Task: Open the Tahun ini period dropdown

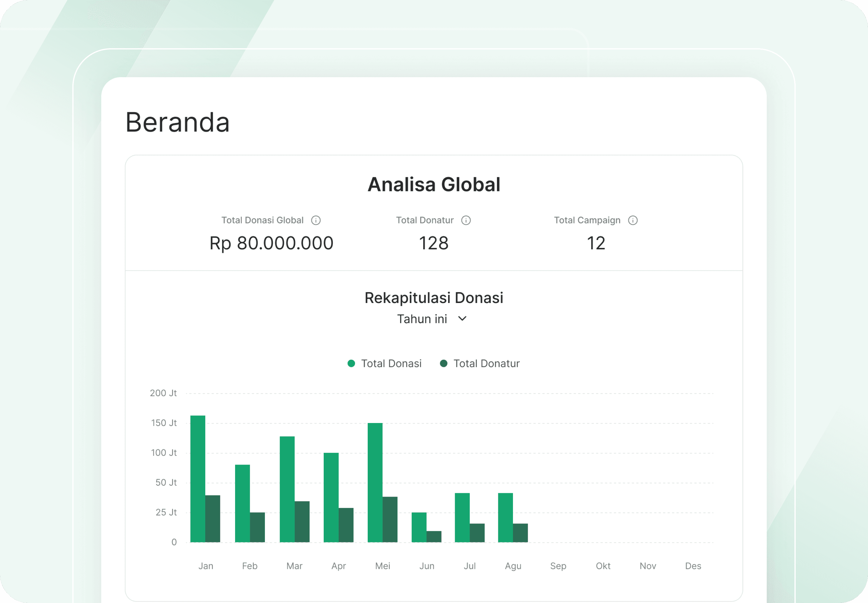Action: (x=422, y=319)
